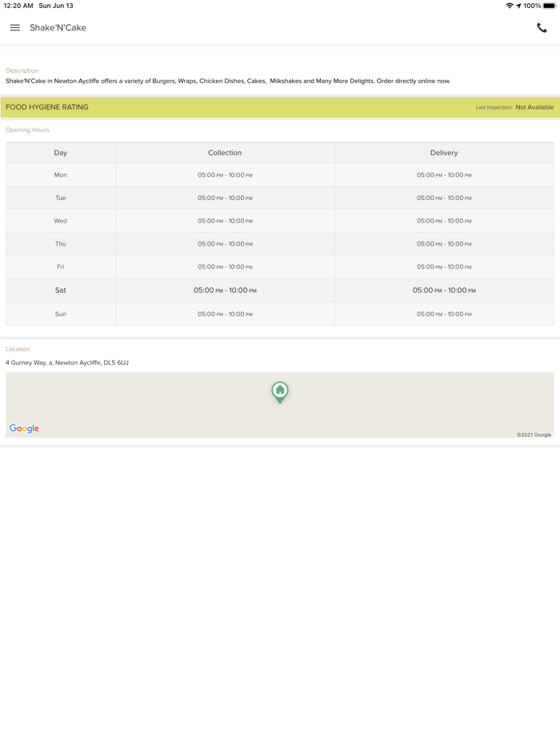Select the Sun day cell
Viewport: 560px width, 747px height.
(61, 314)
